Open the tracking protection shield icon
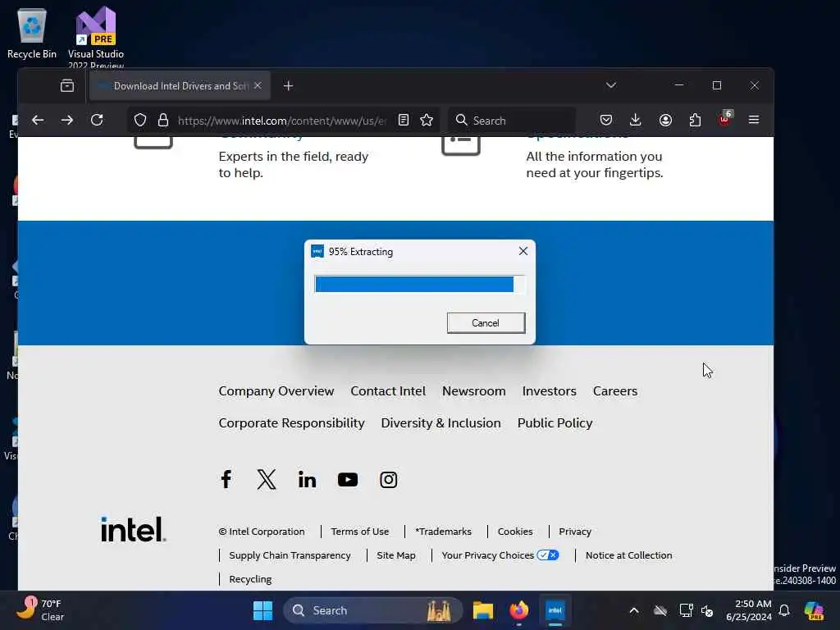Viewport: 840px width, 630px height. pos(139,120)
